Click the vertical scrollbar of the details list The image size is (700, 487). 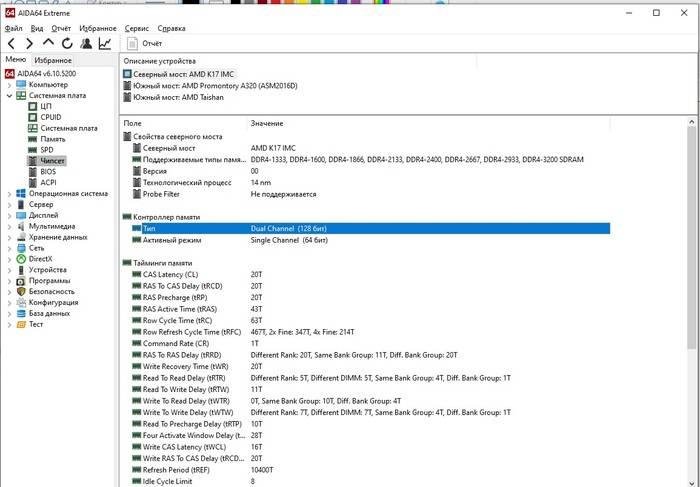click(x=692, y=237)
